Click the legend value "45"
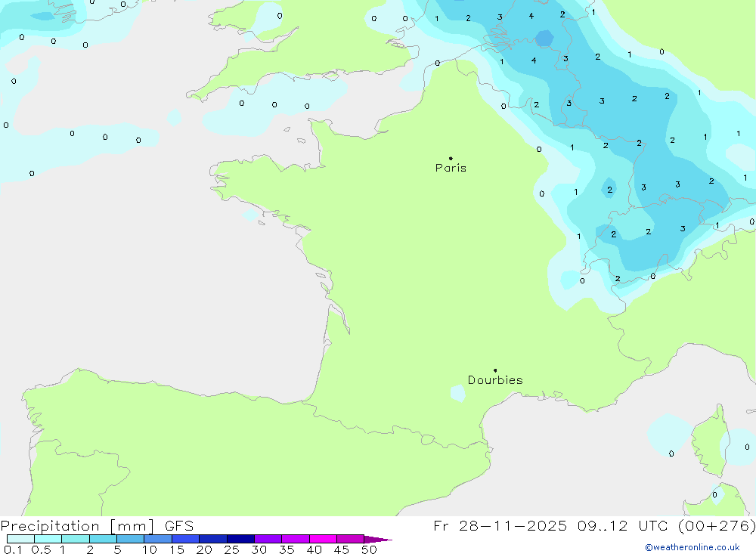The height and width of the screenshot is (554, 756). 342,549
